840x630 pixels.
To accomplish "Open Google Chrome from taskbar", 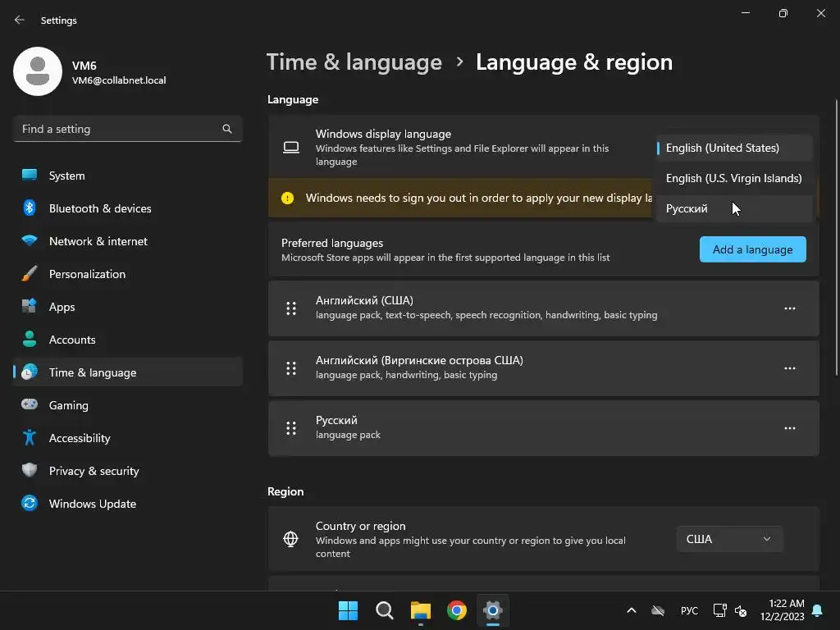I will click(x=457, y=610).
